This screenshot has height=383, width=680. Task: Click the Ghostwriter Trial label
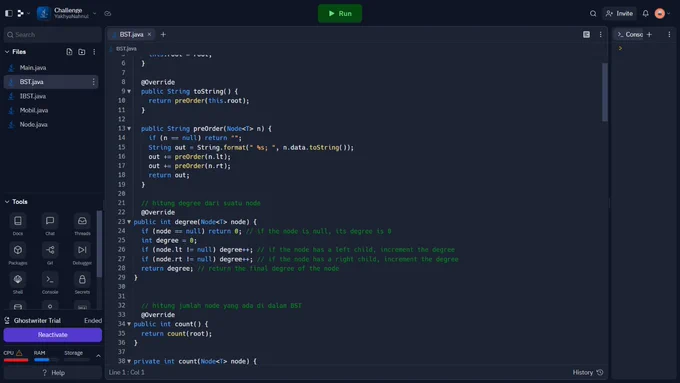coord(37,321)
